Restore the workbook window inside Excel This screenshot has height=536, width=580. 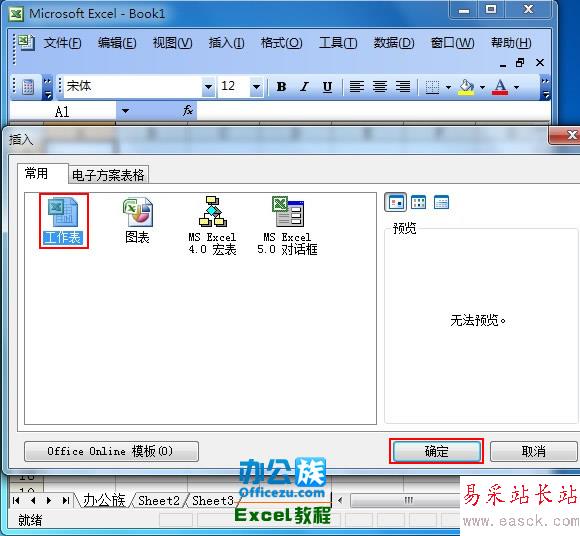pyautogui.click(x=520, y=63)
